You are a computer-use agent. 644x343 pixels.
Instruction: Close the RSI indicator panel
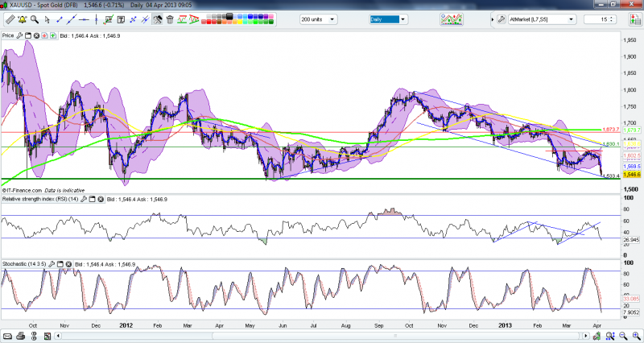[x=101, y=199]
